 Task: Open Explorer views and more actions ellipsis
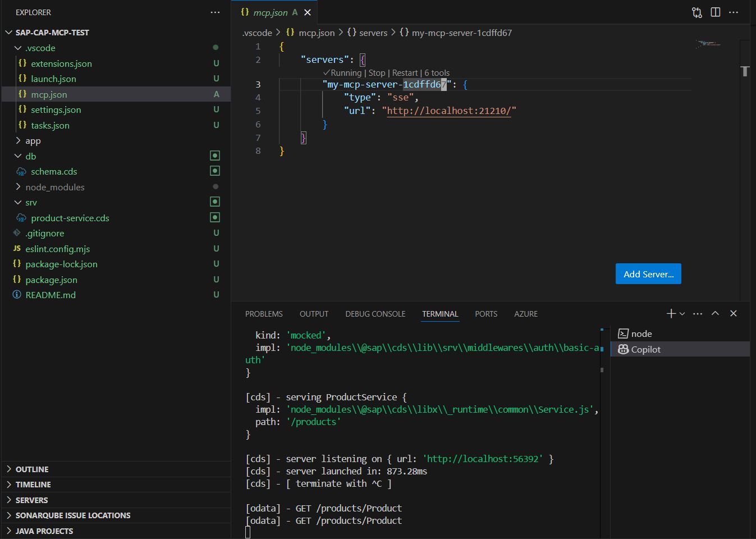[215, 12]
